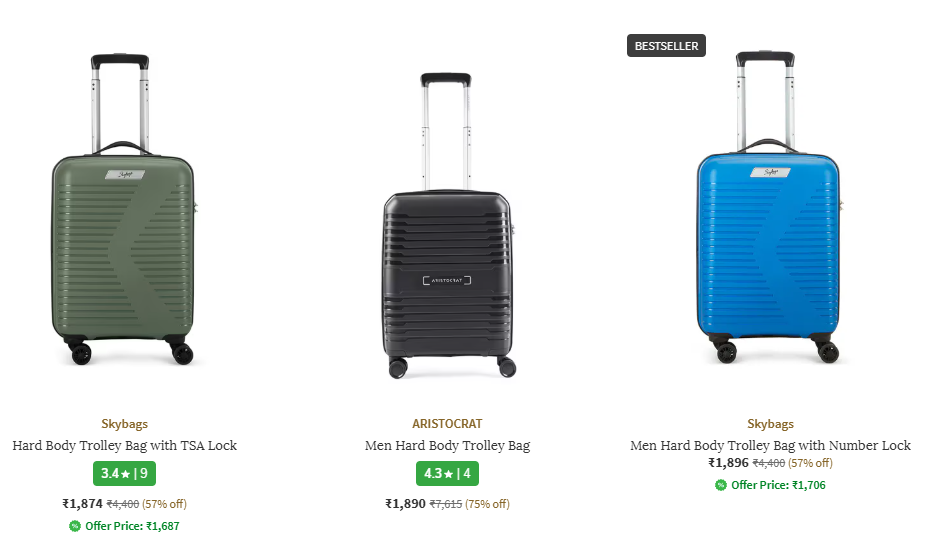The image size is (944, 541).
Task: Click the green offer icon beside ₹1,706
Action: pyautogui.click(x=721, y=485)
